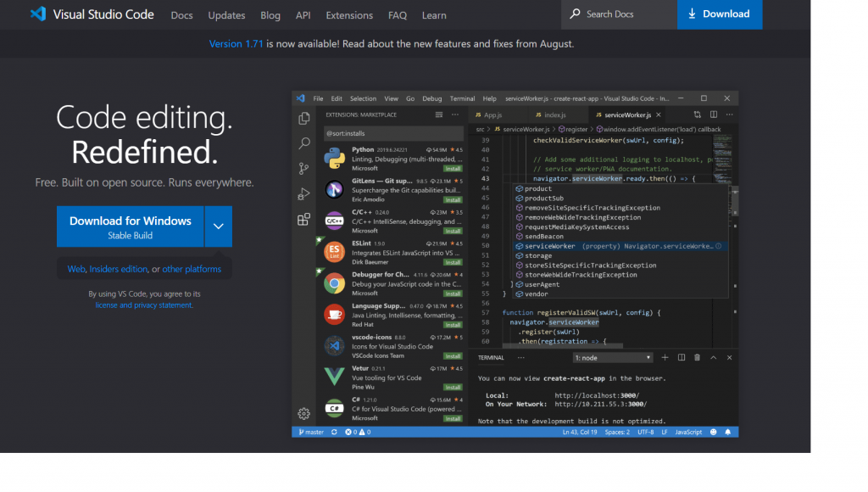Click the extensions filter list icon
The width and height of the screenshot is (868, 492).
(439, 115)
